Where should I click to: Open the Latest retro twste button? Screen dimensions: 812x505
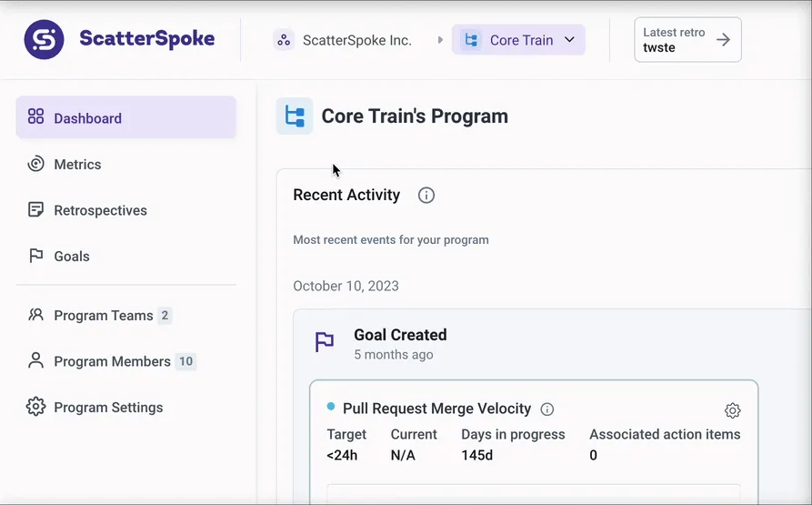687,40
